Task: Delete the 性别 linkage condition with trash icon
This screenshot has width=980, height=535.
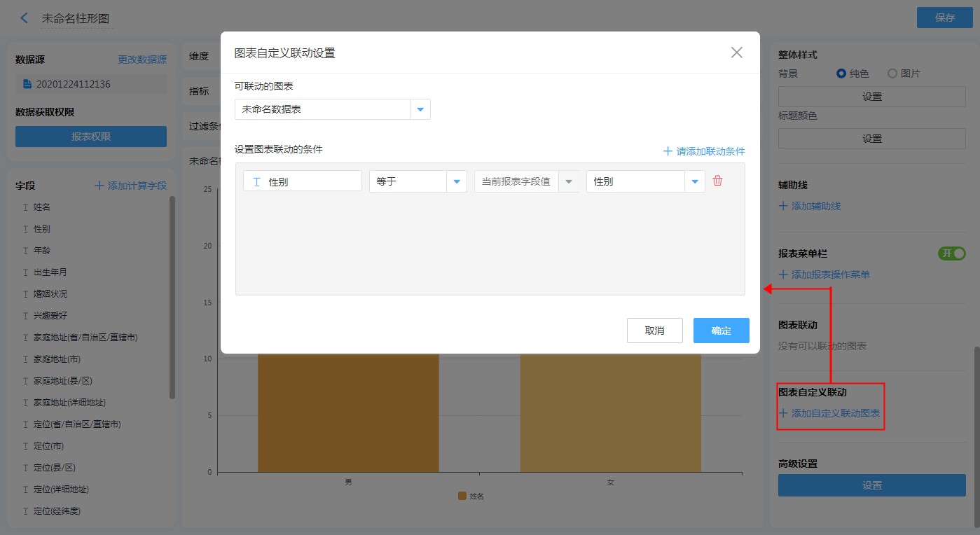Action: point(717,181)
